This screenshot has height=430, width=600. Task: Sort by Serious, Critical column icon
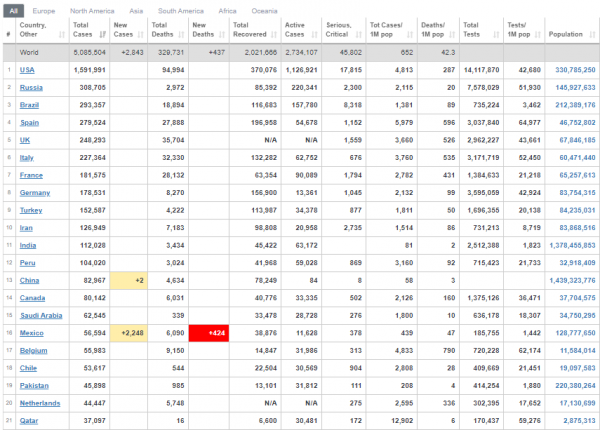(359, 34)
